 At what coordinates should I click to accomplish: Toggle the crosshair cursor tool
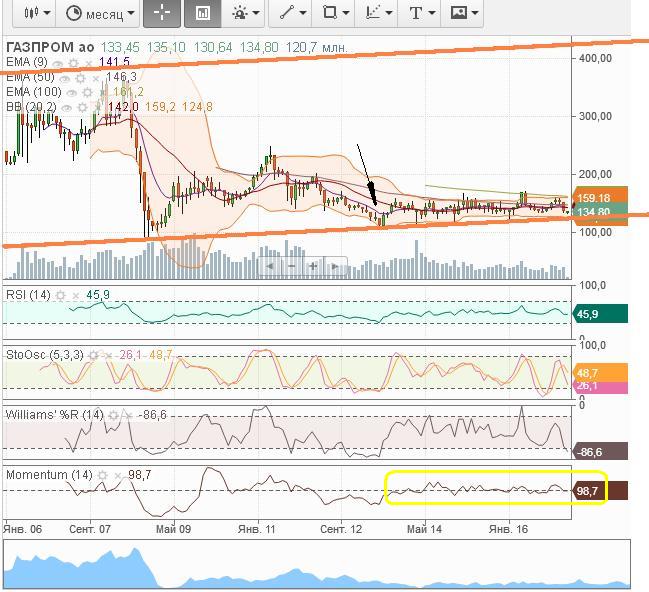[162, 13]
